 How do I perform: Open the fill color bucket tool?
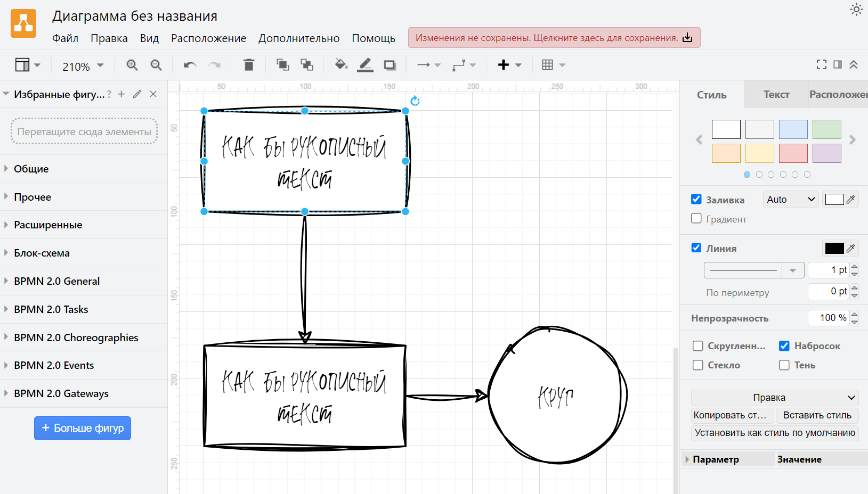tap(340, 65)
